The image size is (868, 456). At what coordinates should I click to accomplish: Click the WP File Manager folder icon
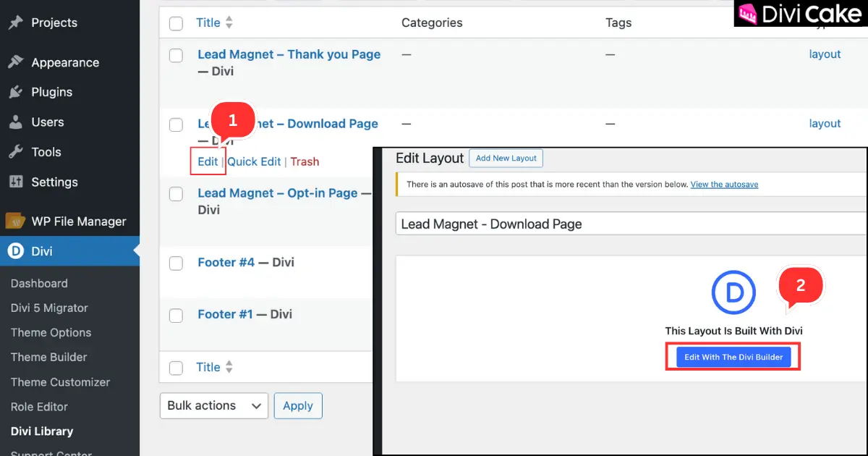coord(15,221)
